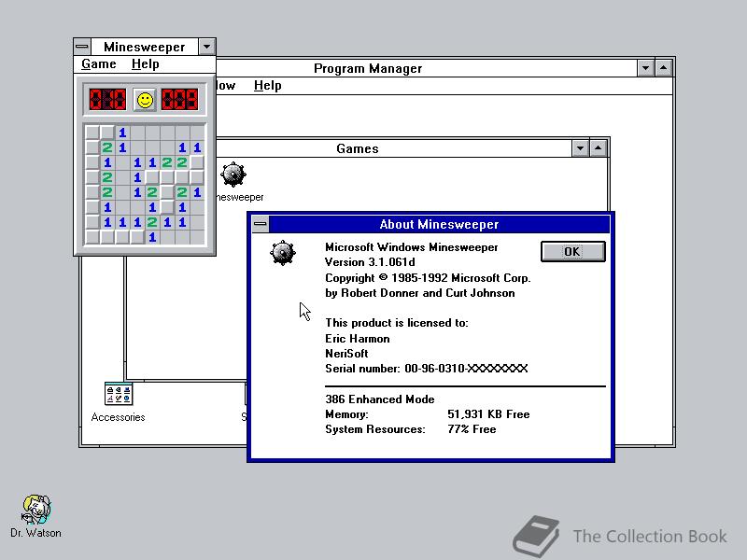The width and height of the screenshot is (747, 560).
Task: Click the Minesweeper mine counter display
Action: tap(107, 100)
